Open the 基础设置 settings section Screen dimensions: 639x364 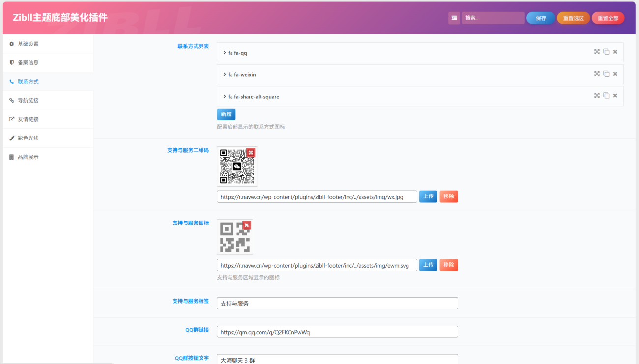[28, 44]
